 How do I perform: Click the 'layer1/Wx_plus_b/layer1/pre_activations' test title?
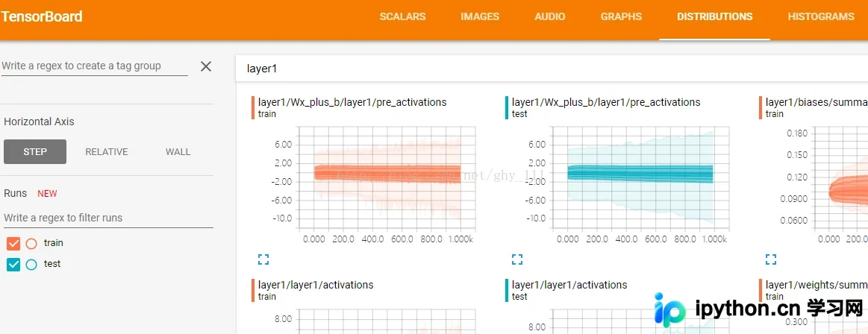[606, 102]
